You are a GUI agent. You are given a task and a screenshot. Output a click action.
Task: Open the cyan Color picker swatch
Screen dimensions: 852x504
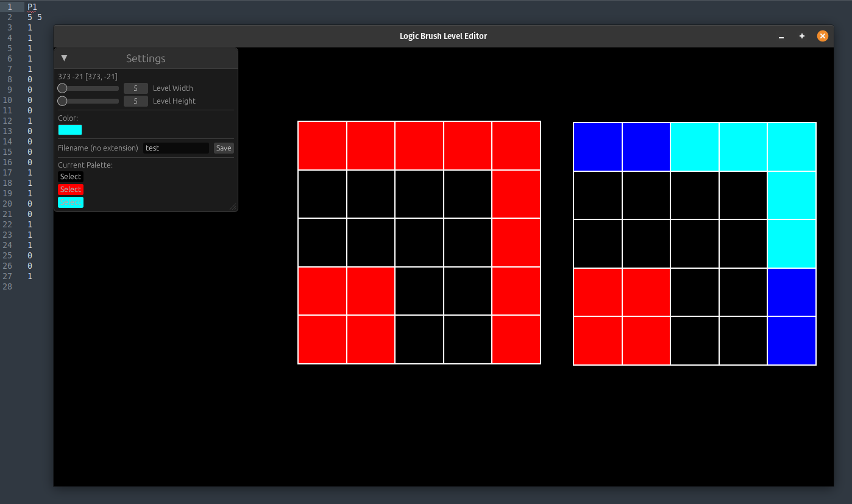[70, 130]
